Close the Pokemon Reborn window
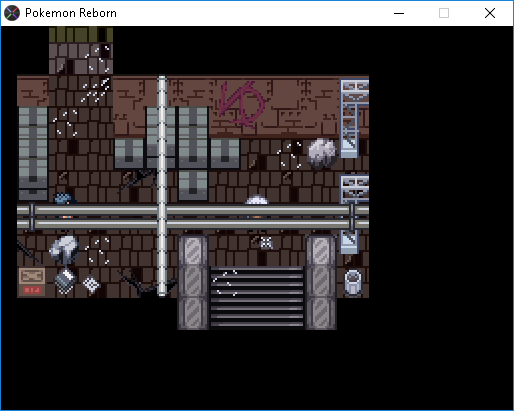 coord(490,13)
